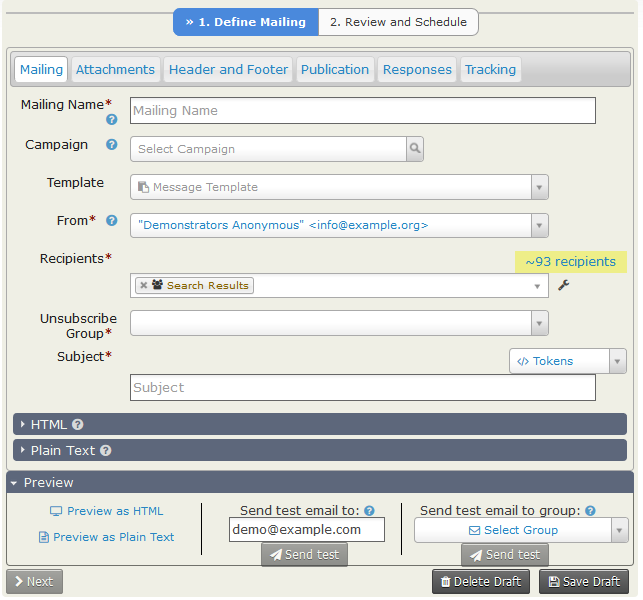Expand the HTML section
Image resolution: width=643 pixels, height=600 pixels.
pyautogui.click(x=50, y=425)
